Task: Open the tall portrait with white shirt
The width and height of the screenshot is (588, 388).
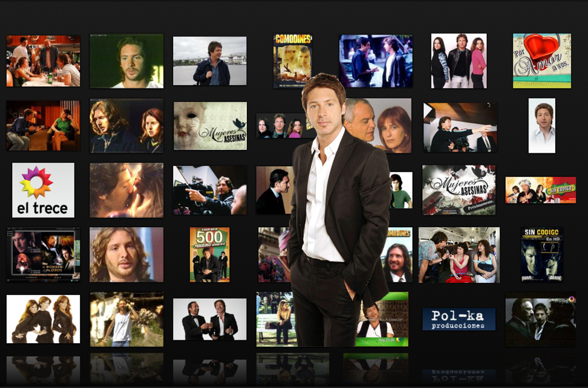Action: click(x=541, y=126)
